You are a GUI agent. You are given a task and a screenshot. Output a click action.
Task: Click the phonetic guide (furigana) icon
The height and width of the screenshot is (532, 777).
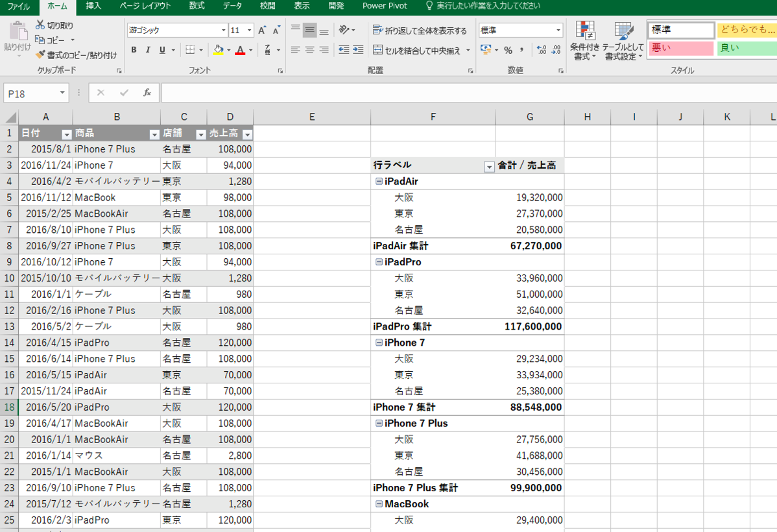(268, 50)
